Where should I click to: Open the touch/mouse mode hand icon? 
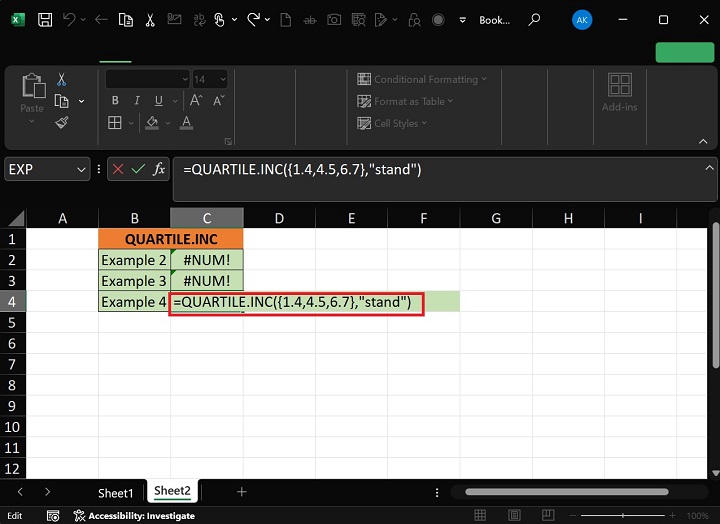219,20
